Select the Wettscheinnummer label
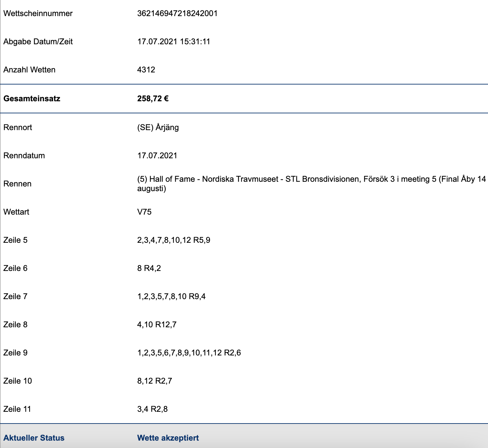Screen dimensions: 488x448 pos(38,13)
